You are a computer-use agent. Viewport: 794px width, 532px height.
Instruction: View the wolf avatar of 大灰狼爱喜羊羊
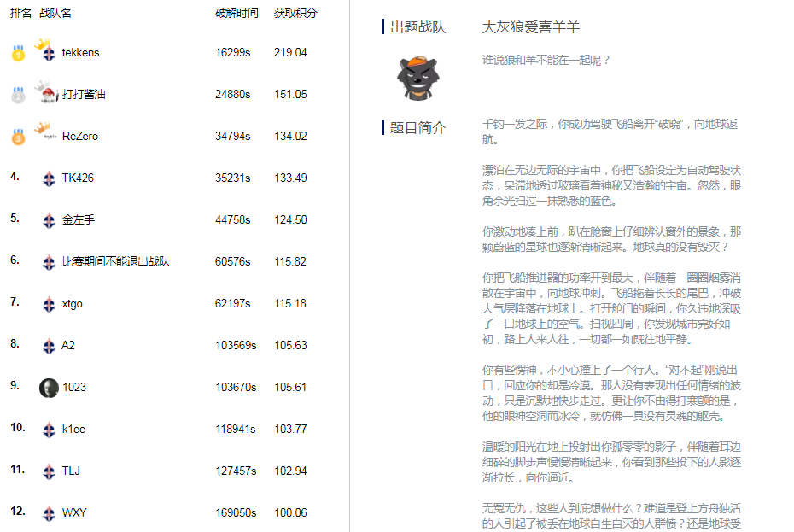tap(417, 78)
